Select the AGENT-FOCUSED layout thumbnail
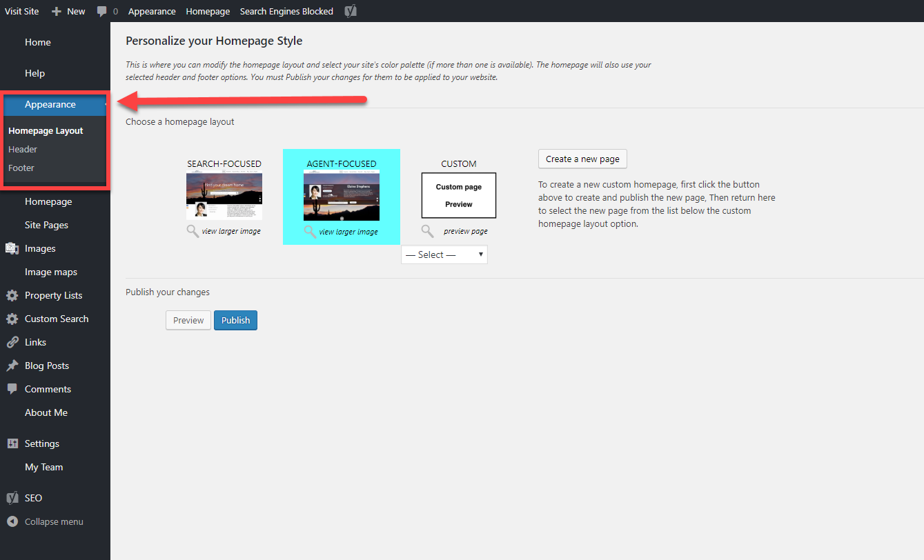 tap(341, 194)
